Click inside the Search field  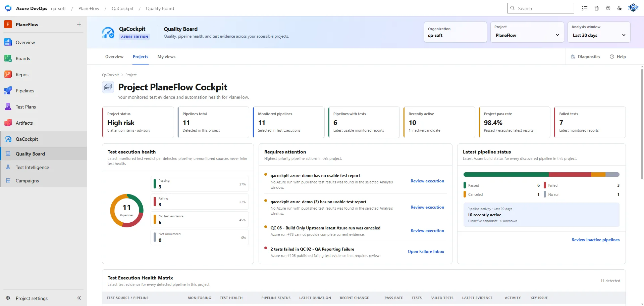click(x=541, y=8)
